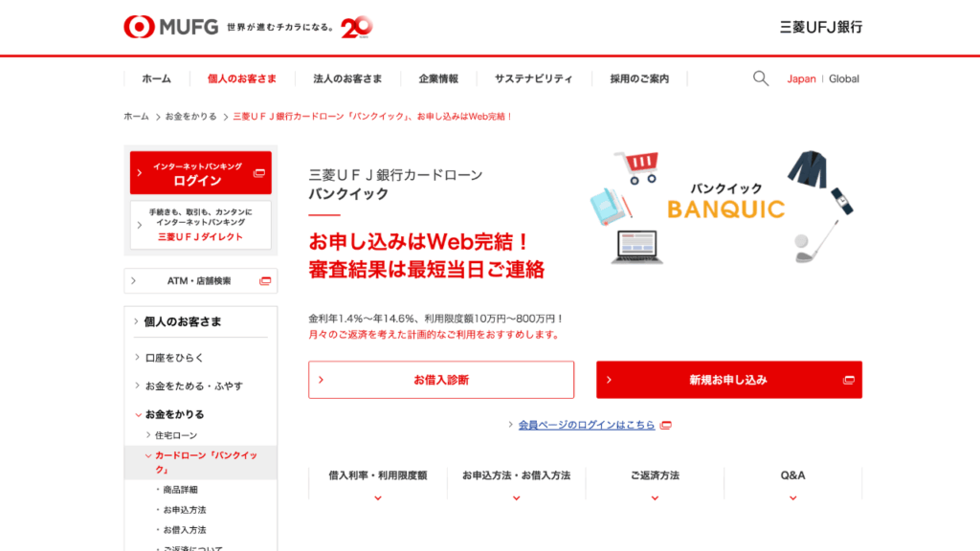
Task: Click the BANQUIC banner image
Action: pyautogui.click(x=723, y=207)
